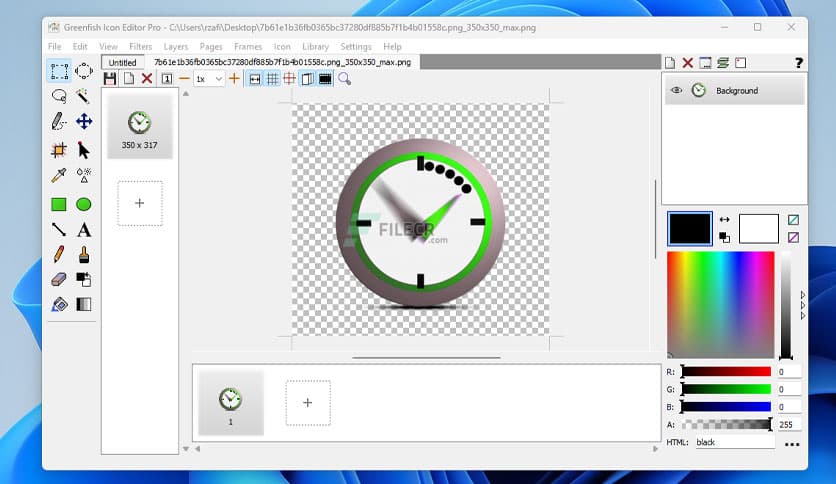Viewport: 836px width, 484px height.
Task: Open the Filters menu
Action: [x=141, y=46]
